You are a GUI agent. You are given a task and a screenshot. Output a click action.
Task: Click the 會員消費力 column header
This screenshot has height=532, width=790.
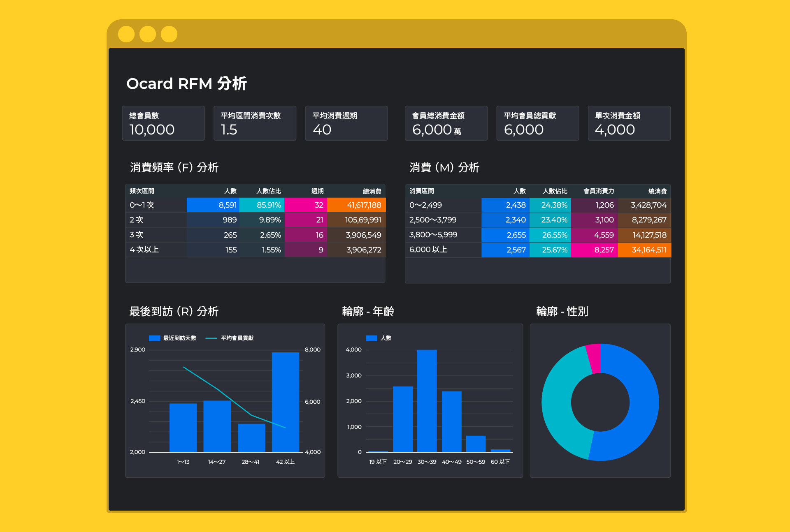pyautogui.click(x=599, y=191)
